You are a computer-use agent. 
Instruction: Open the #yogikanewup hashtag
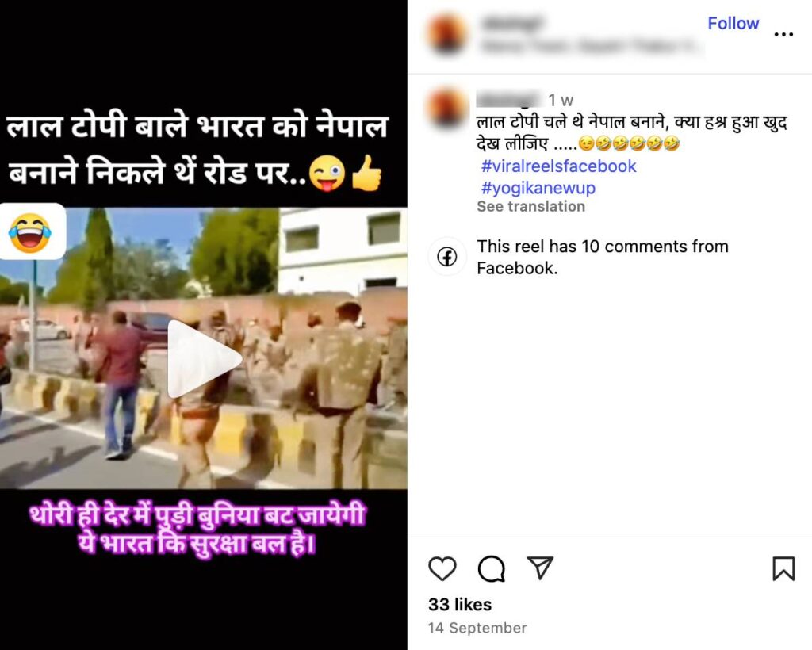coord(538,188)
